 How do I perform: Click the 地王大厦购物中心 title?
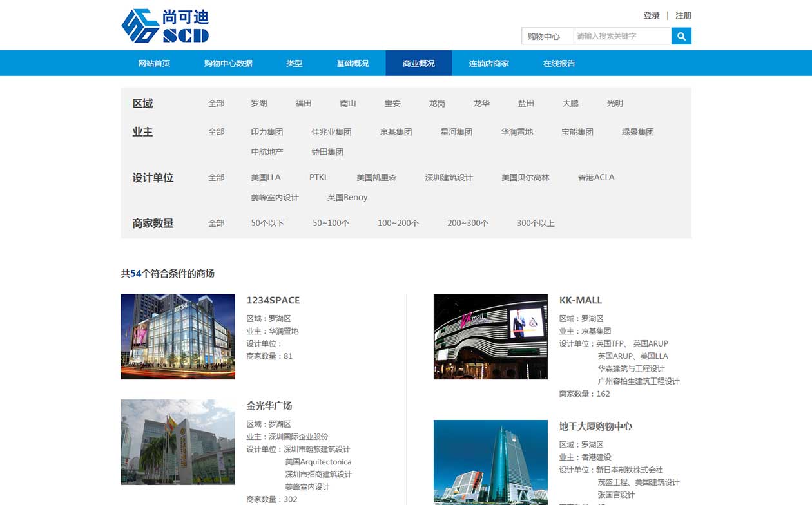coord(595,426)
